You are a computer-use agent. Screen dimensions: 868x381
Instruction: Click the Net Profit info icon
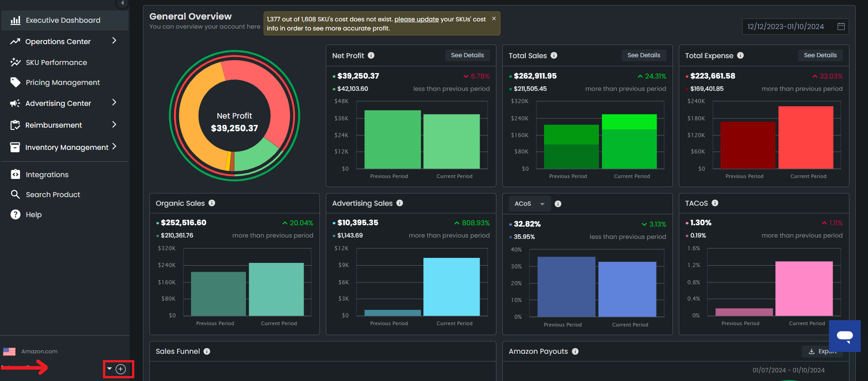371,55
